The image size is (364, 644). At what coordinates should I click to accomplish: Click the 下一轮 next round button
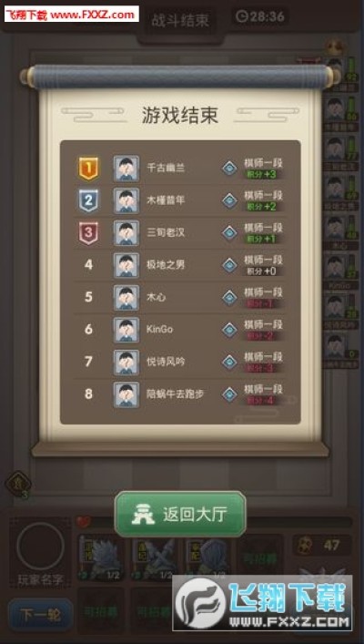[41, 615]
